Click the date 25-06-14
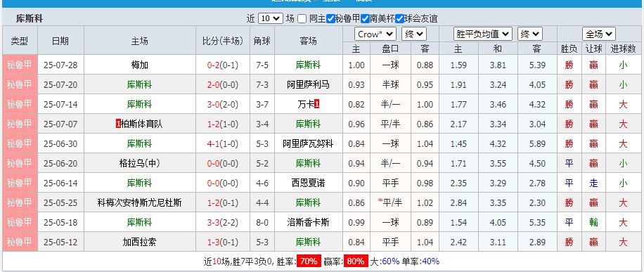Viewport: 644px width, 272px height. (x=60, y=183)
